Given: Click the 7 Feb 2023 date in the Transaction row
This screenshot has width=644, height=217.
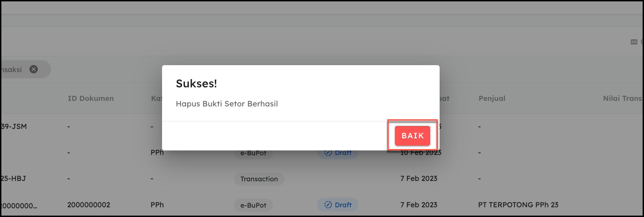Looking at the screenshot, I should [x=419, y=179].
